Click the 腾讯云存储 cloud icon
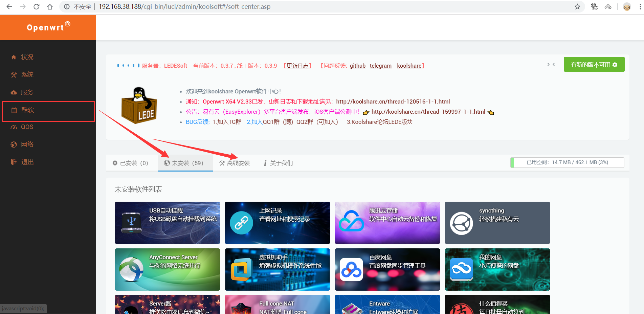Viewport: 644px width, 314px height. pos(351,221)
